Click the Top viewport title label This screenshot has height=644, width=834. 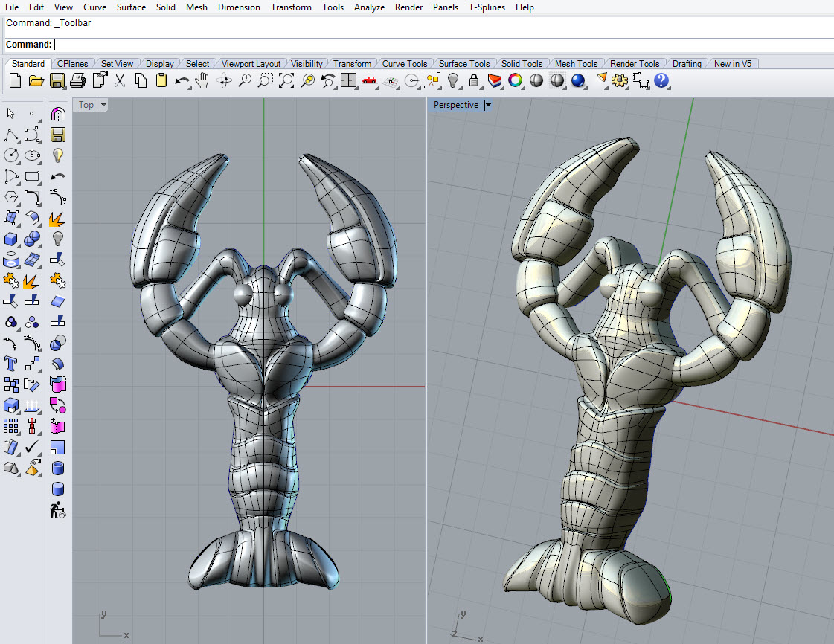coord(86,105)
